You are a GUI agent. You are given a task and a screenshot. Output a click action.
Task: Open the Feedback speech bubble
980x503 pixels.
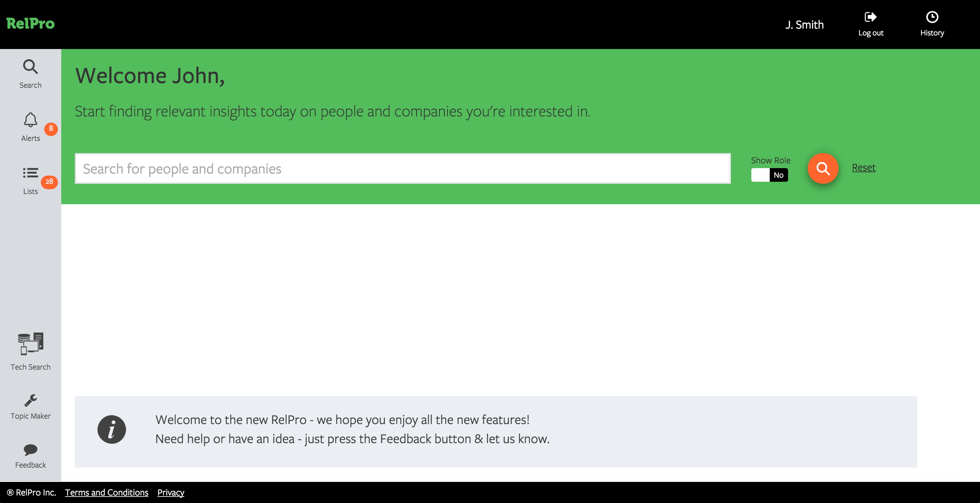30,450
